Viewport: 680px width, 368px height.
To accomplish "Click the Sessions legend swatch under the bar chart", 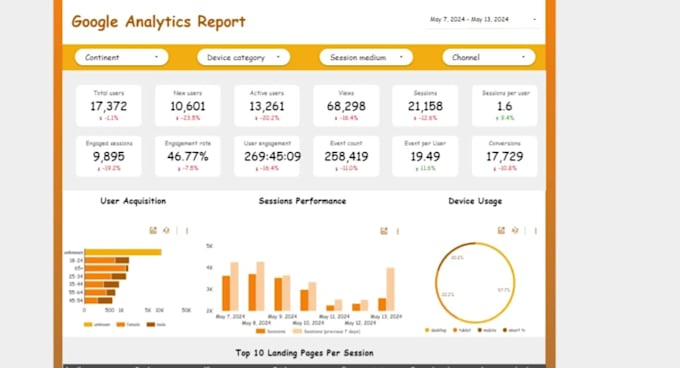I will coord(260,331).
